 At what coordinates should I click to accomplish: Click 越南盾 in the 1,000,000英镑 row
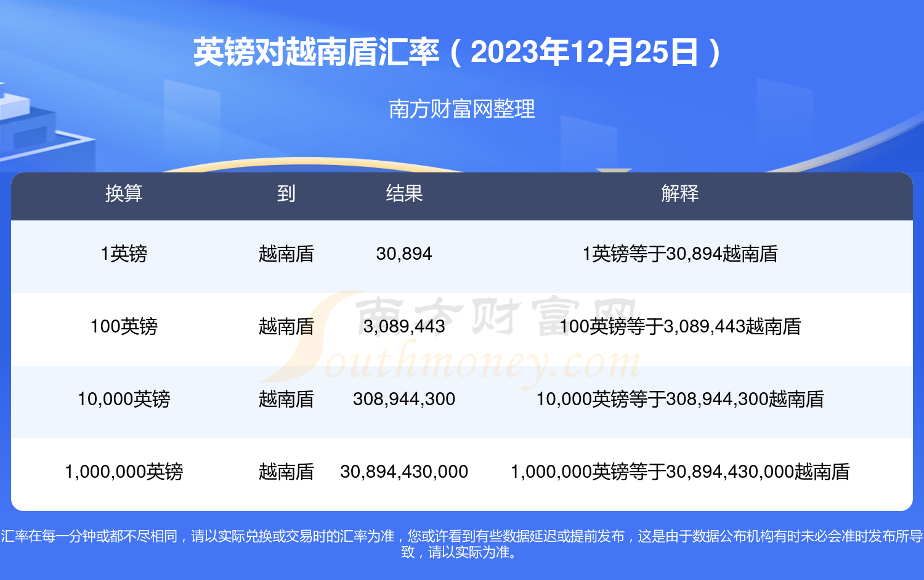pos(286,472)
